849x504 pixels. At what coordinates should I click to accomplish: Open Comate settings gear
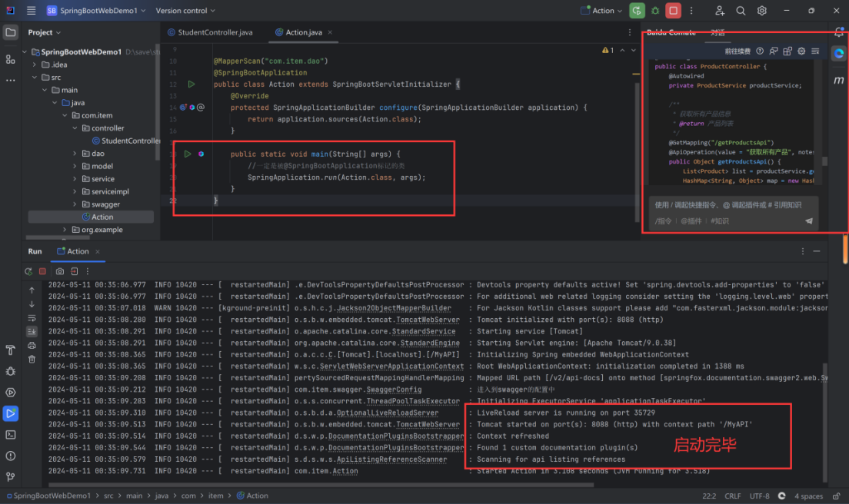(801, 51)
